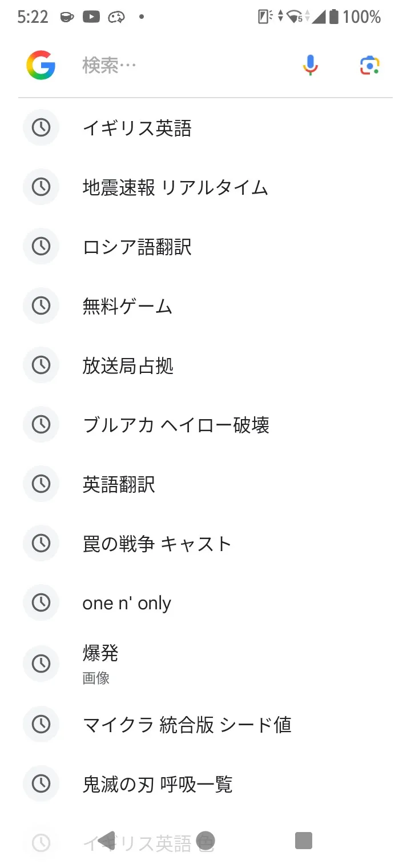
Task: Open Google Lens camera search
Action: click(x=370, y=66)
